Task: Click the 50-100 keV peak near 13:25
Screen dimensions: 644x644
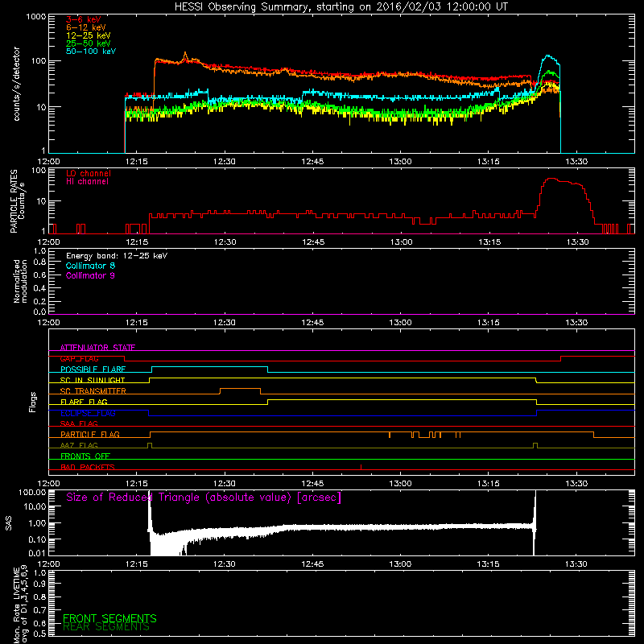Action: click(547, 56)
